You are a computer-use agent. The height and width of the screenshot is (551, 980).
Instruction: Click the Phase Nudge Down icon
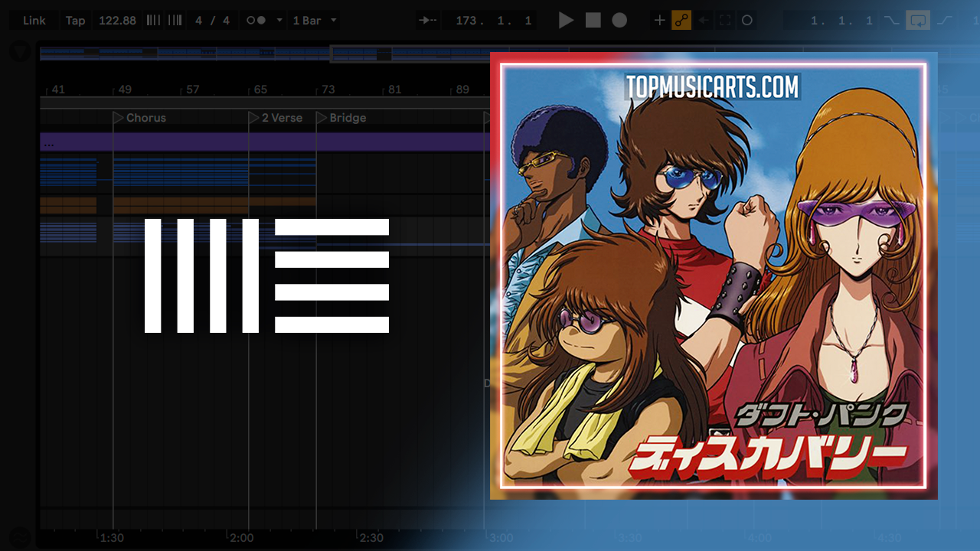point(153,21)
